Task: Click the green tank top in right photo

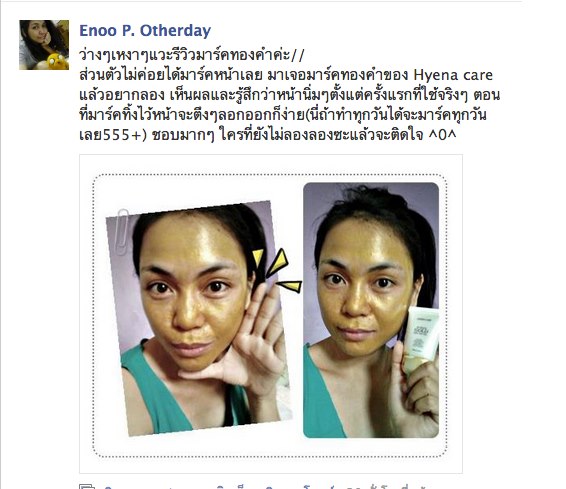Action: coord(321,395)
